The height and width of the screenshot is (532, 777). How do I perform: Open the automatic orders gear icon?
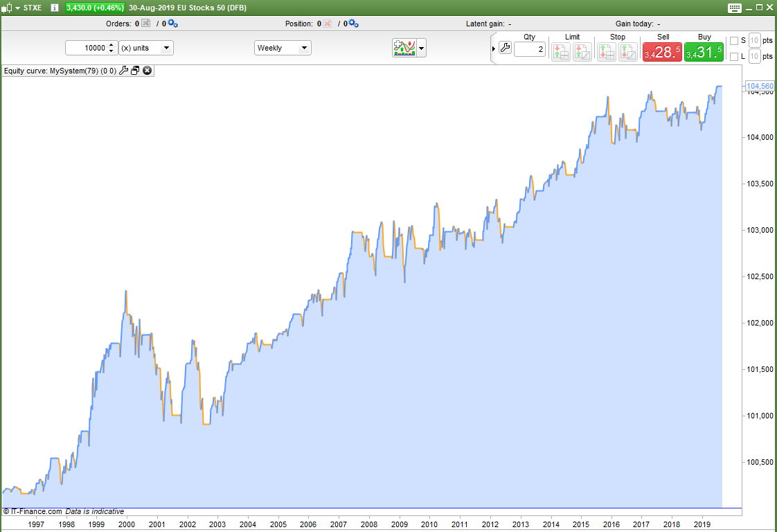pyautogui.click(x=172, y=24)
